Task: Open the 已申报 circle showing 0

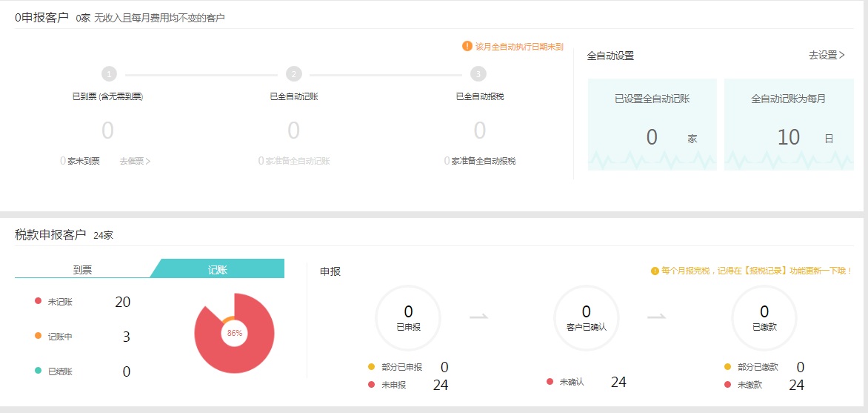Action: pos(409,317)
